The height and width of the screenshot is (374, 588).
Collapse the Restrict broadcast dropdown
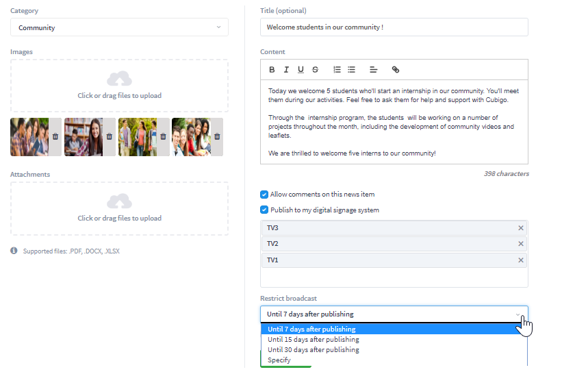(x=394, y=314)
